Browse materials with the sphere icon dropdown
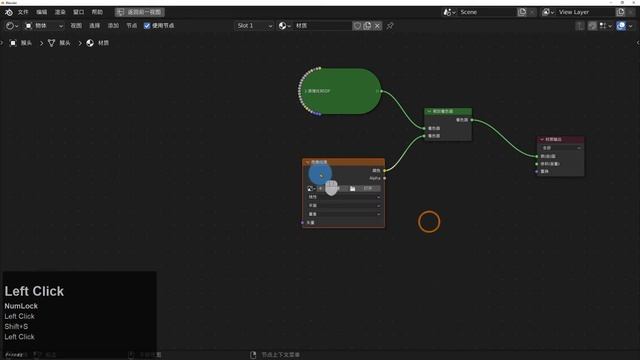640x360 pixels. pos(284,26)
